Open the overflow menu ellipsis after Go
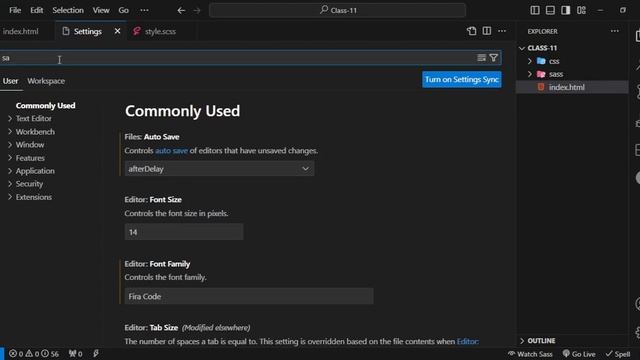The height and width of the screenshot is (360, 640). (144, 10)
